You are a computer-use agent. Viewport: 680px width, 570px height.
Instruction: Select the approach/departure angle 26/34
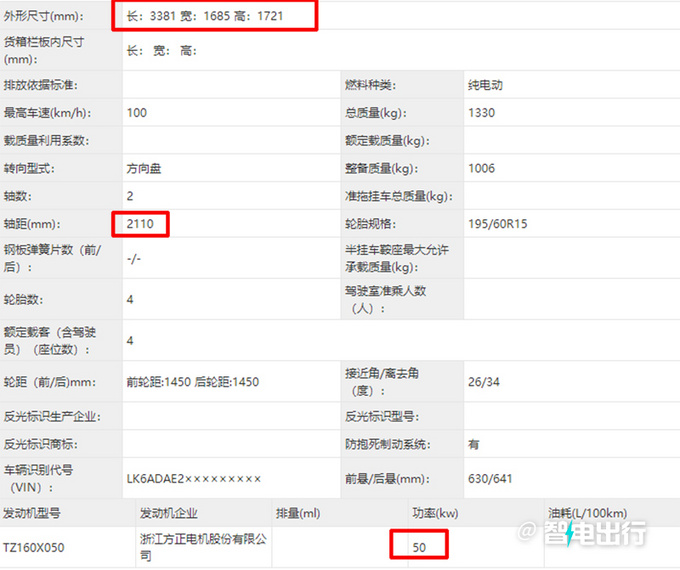tap(484, 382)
